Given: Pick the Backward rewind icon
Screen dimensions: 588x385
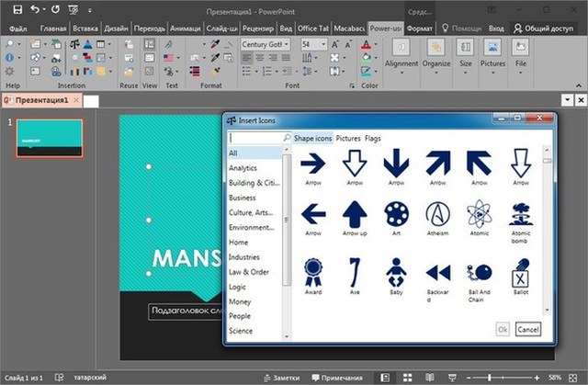Looking at the screenshot, I should [437, 270].
